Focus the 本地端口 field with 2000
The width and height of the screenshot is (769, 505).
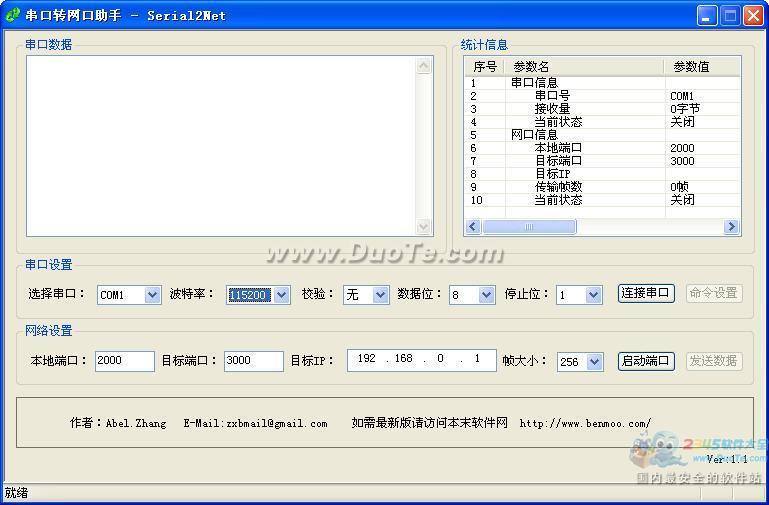click(125, 361)
